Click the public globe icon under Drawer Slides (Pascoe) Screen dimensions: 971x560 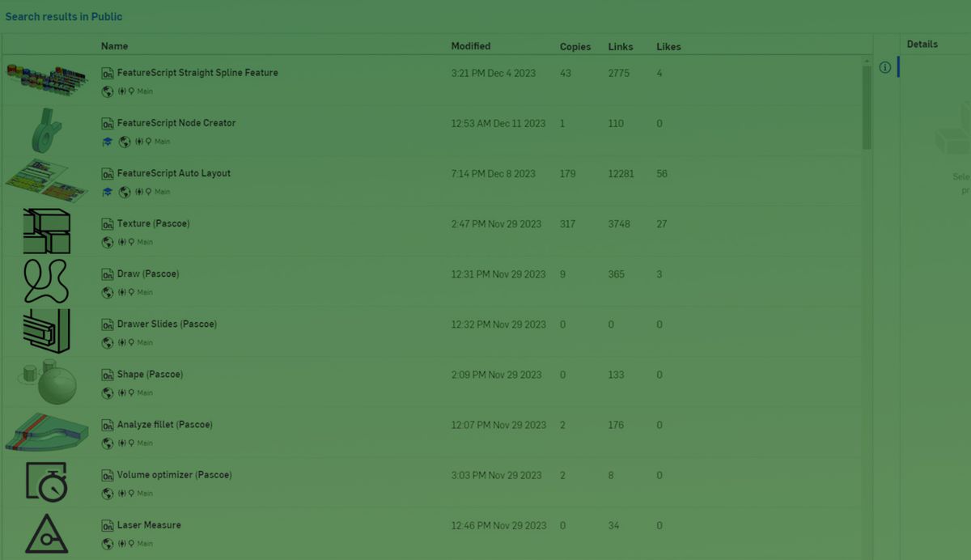coord(108,342)
